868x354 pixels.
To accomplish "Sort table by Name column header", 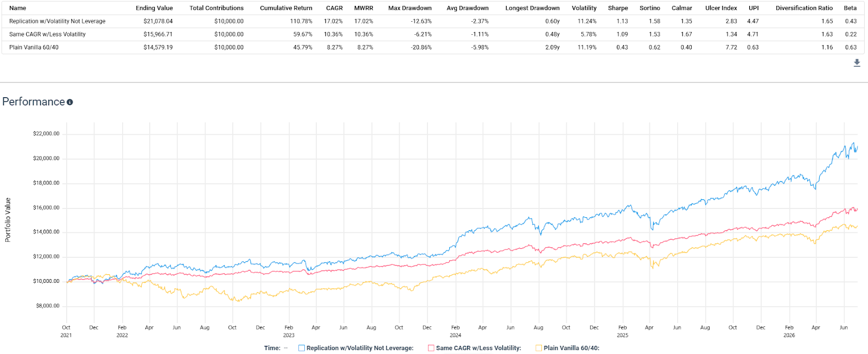I will [x=17, y=8].
